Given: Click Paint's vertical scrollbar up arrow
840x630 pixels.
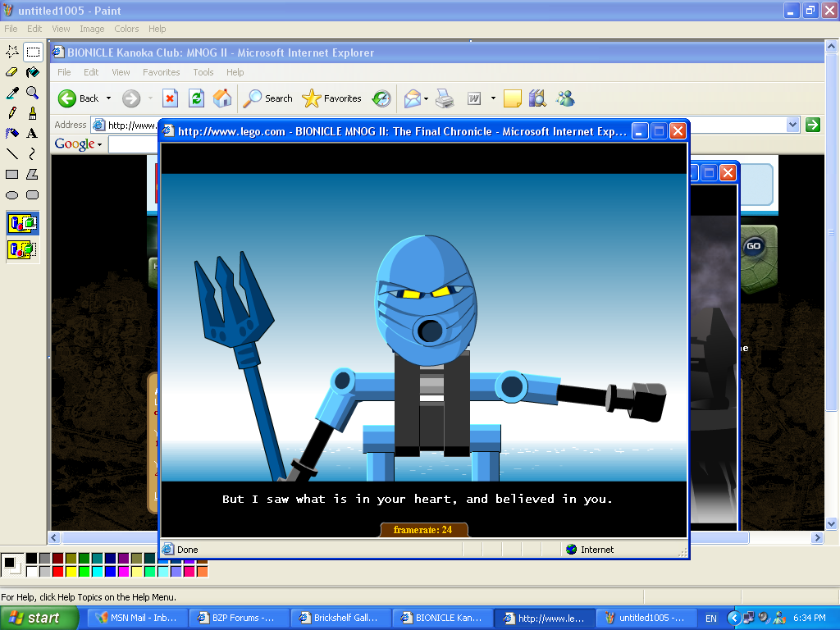Looking at the screenshot, I should [x=831, y=47].
